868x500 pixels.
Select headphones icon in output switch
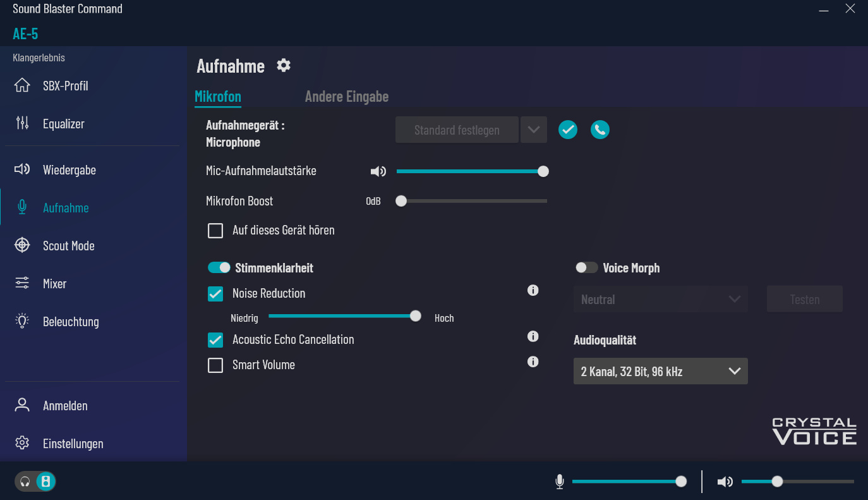25,482
